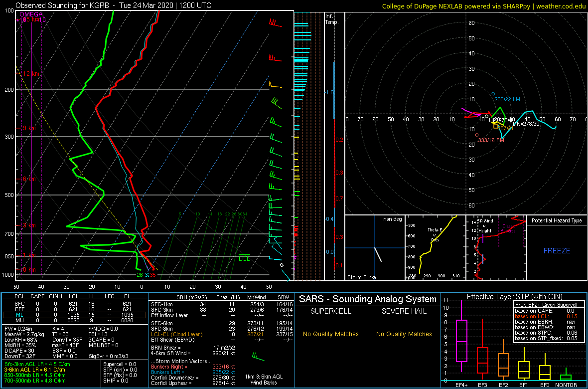Screen dimensions: 588x389
Task: Click the red 'based on LCL: 0.15' line
Action: [x=546, y=316]
